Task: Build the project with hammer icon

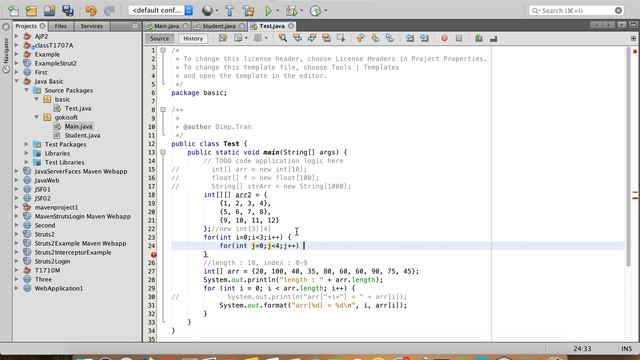Action: point(229,11)
